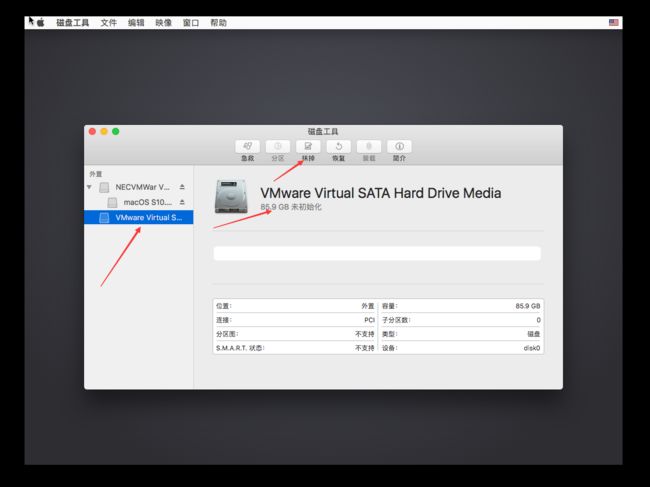Open the 帮助 menu
The image size is (650, 487).
(218, 23)
